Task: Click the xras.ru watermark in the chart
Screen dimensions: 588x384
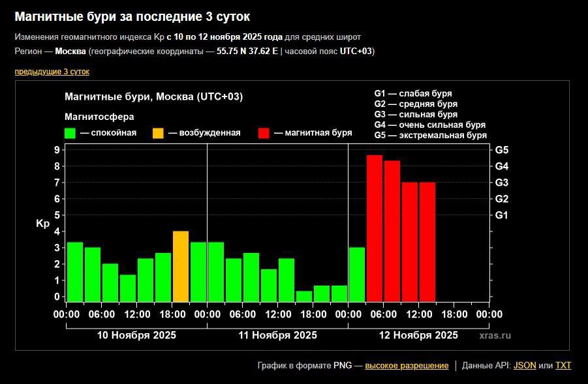Action: [495, 336]
